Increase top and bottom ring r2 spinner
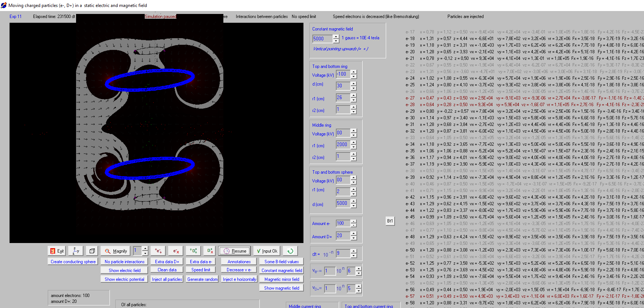The image size is (644, 308). [x=353, y=107]
